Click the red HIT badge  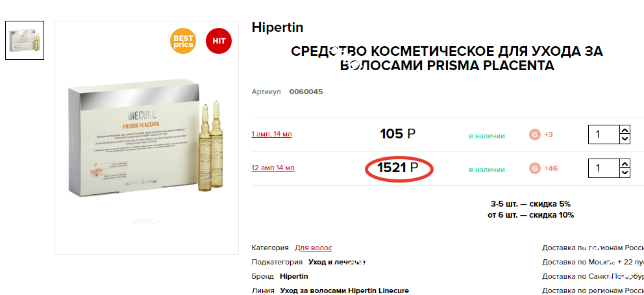pos(219,41)
